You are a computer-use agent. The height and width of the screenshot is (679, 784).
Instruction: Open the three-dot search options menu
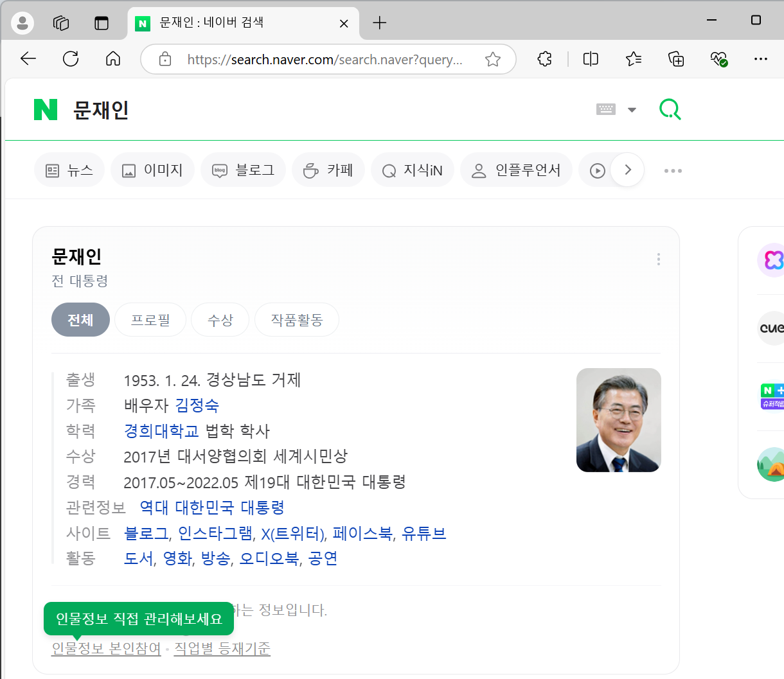click(x=673, y=171)
